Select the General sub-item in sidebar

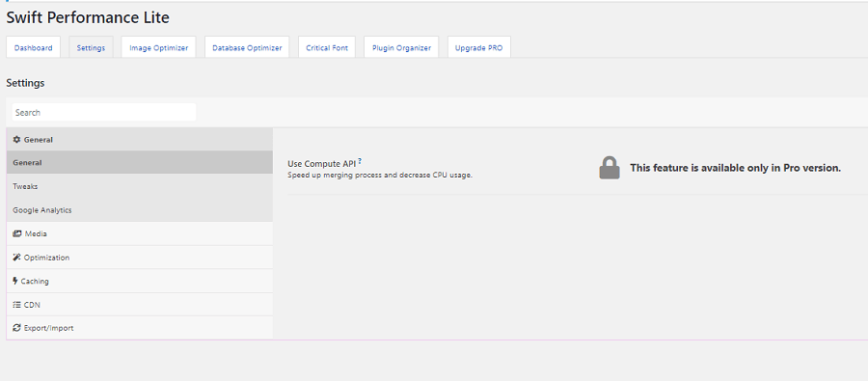click(x=140, y=163)
